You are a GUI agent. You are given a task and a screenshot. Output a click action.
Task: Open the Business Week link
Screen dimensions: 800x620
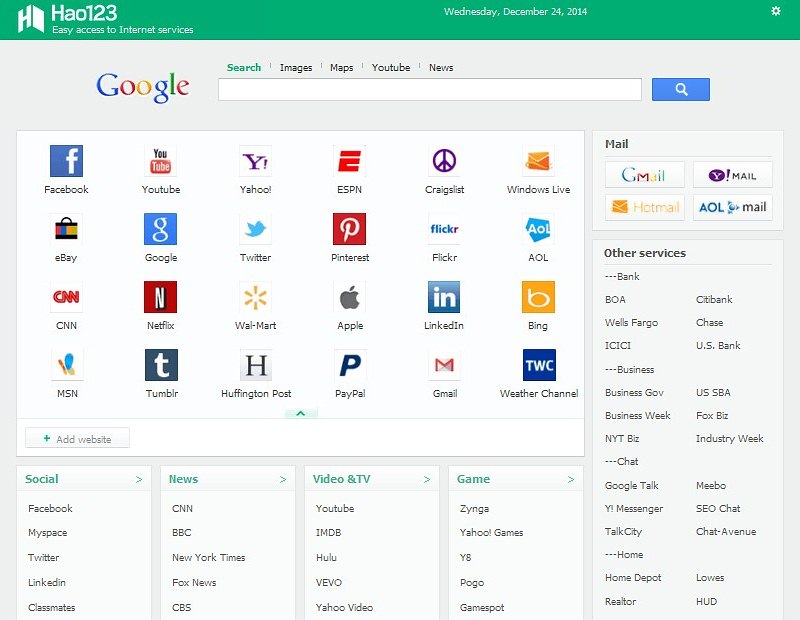pos(637,415)
